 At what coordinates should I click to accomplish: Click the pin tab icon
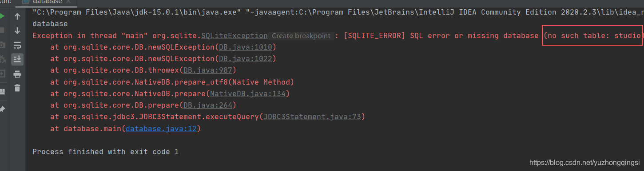tap(2, 109)
